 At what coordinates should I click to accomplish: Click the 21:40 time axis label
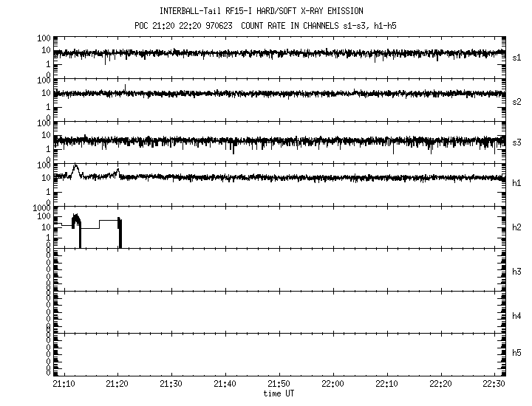[225, 385]
